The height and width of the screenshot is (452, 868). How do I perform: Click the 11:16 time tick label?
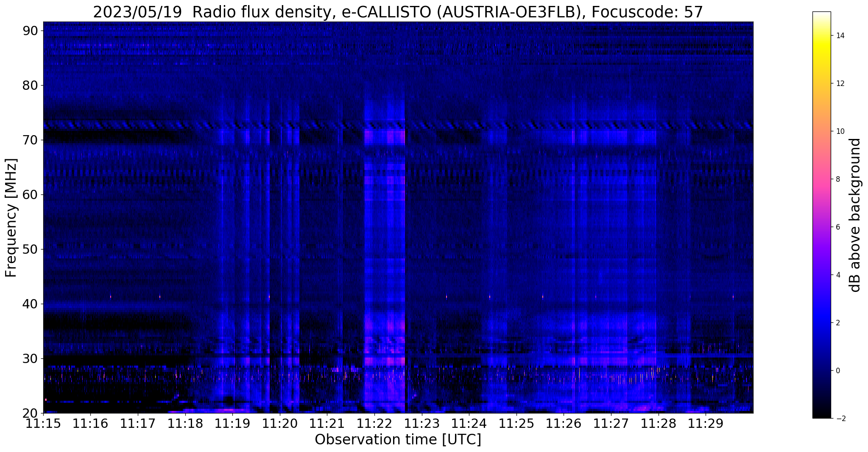coord(90,423)
